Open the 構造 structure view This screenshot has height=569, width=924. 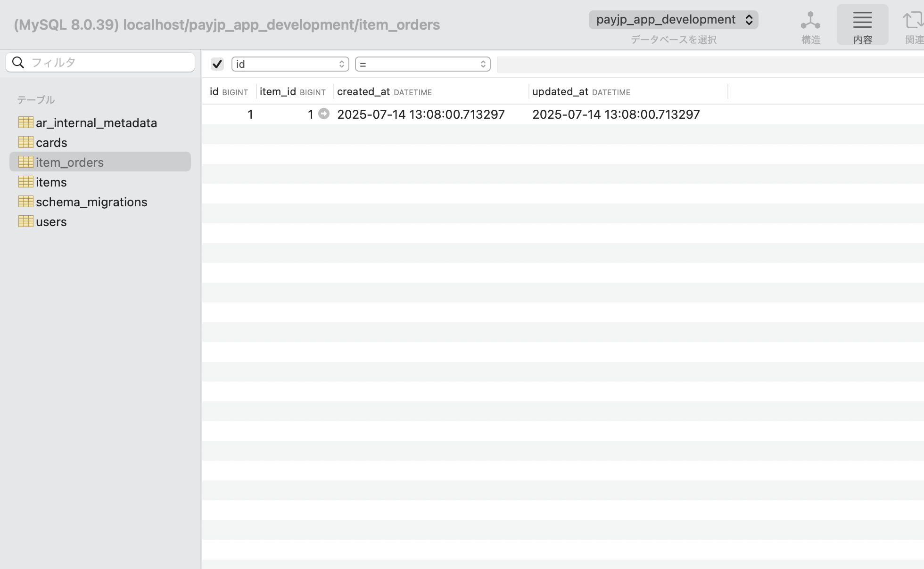tap(810, 26)
